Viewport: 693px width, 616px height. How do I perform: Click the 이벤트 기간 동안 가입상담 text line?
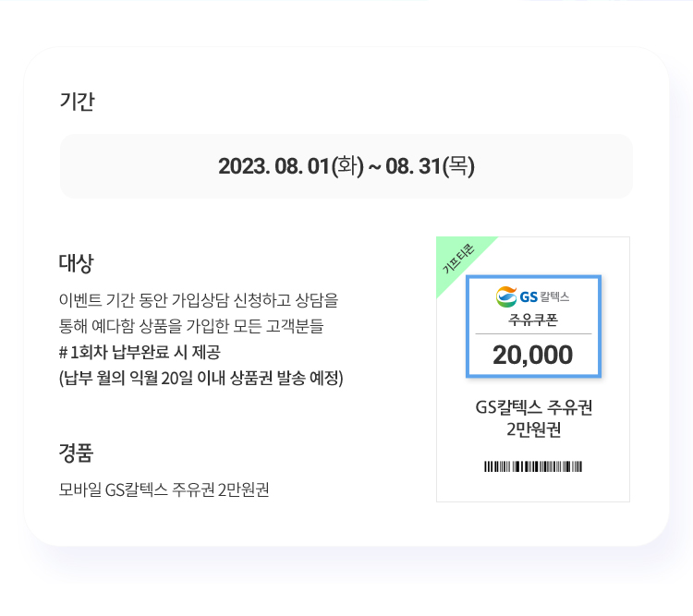199,300
